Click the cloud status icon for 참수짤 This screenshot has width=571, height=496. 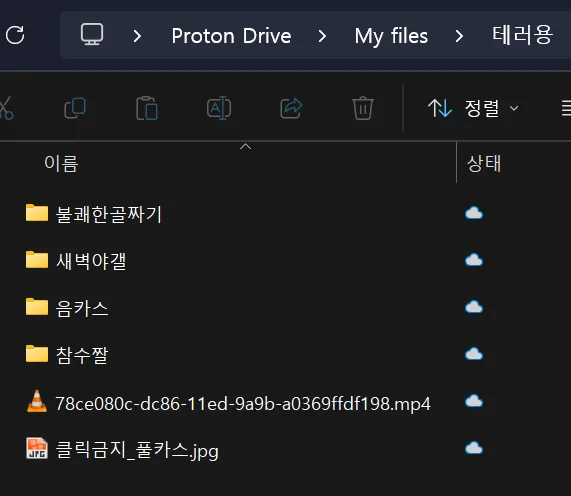pos(474,354)
